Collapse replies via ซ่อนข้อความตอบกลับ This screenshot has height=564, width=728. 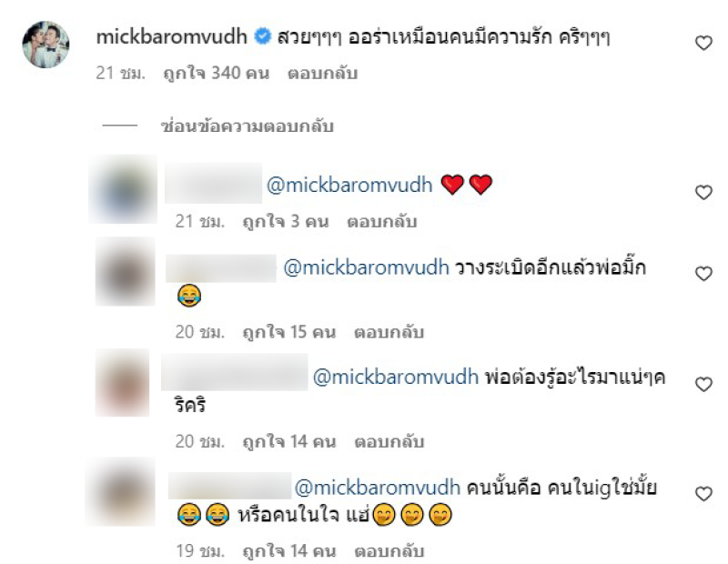tap(247, 126)
